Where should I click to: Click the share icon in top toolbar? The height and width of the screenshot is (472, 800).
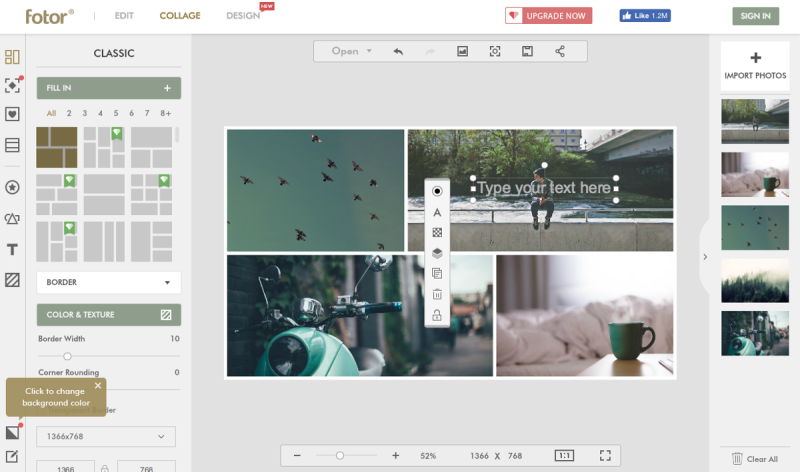pyautogui.click(x=560, y=51)
